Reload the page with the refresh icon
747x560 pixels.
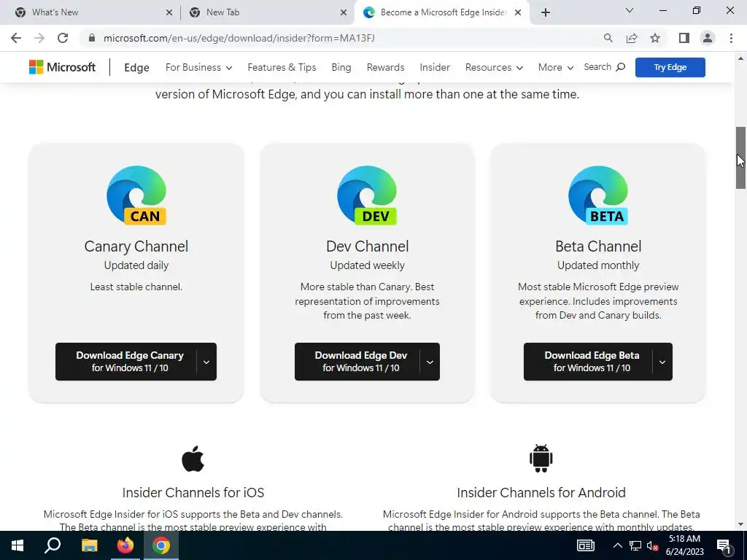pyautogui.click(x=63, y=38)
